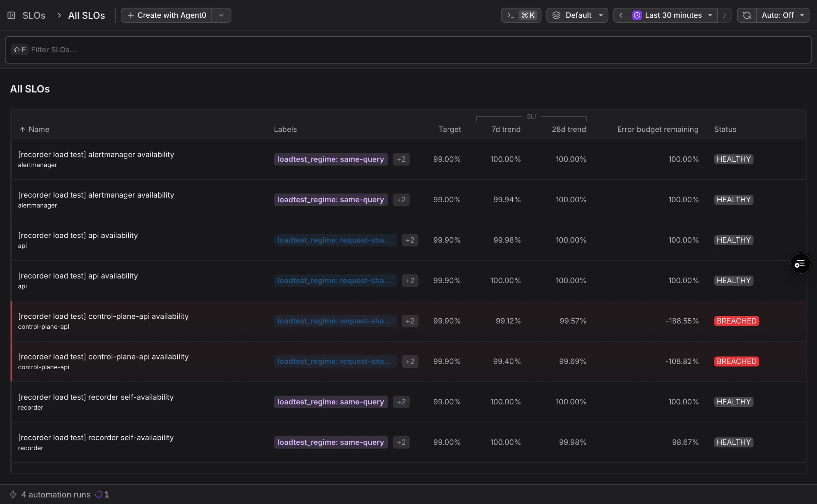Click the refresh icon
817x504 pixels.
(x=747, y=15)
